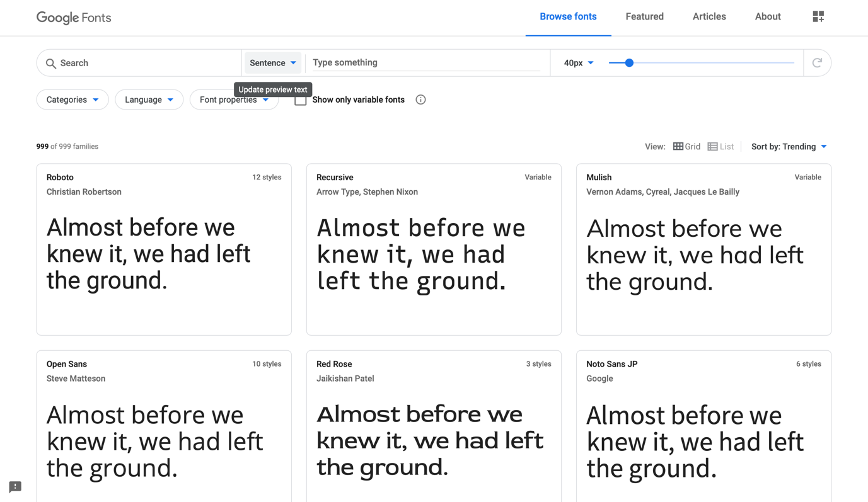This screenshot has height=502, width=868.
Task: Click the search magnifier icon
Action: [x=51, y=64]
